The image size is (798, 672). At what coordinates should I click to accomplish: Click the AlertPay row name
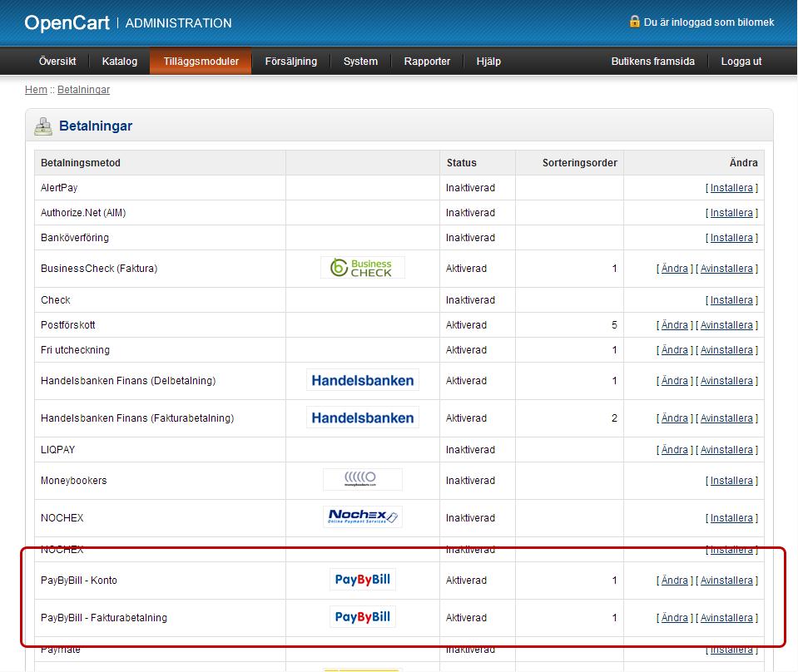pyautogui.click(x=59, y=188)
